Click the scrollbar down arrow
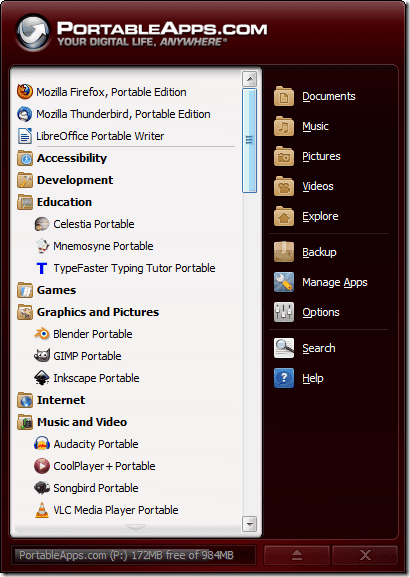410x577 pixels. [x=250, y=524]
